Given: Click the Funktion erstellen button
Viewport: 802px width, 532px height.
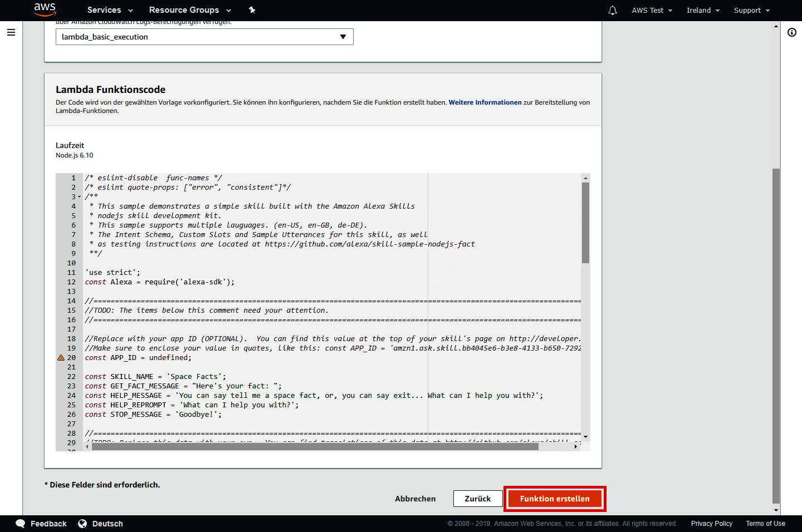Looking at the screenshot, I should [555, 499].
